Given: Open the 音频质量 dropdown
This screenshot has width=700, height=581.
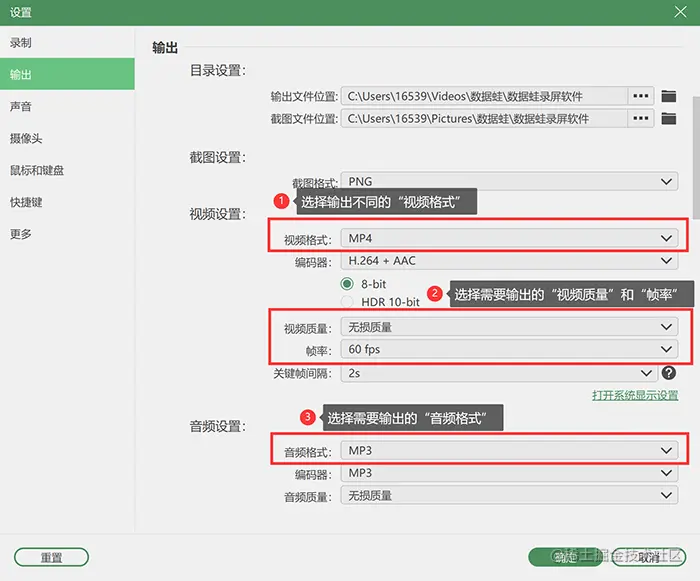Looking at the screenshot, I should click(509, 495).
